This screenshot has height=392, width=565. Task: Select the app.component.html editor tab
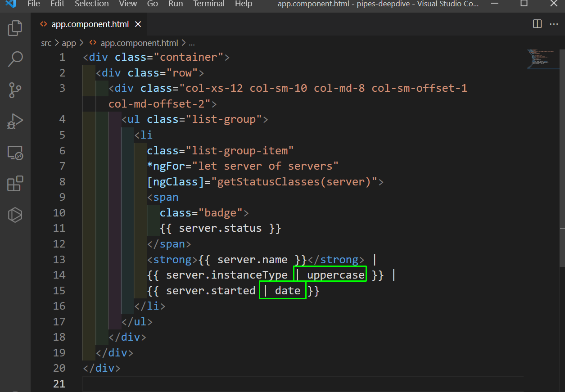coord(89,24)
